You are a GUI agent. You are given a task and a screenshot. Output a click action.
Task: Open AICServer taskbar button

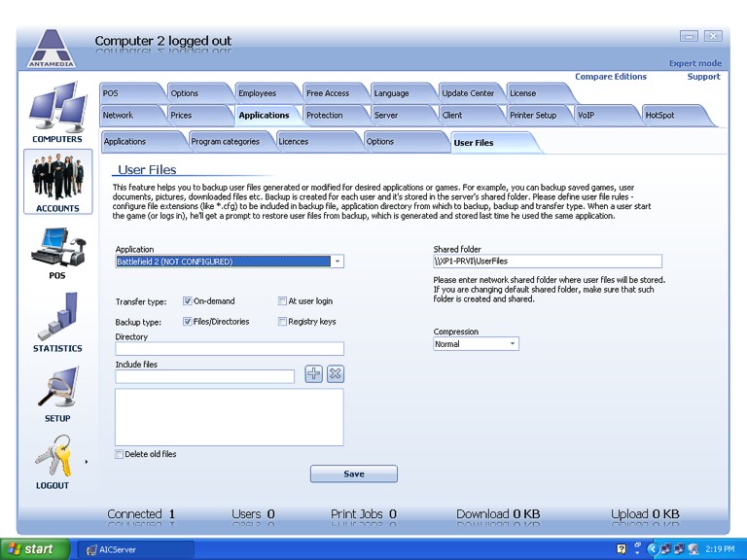coord(136,549)
